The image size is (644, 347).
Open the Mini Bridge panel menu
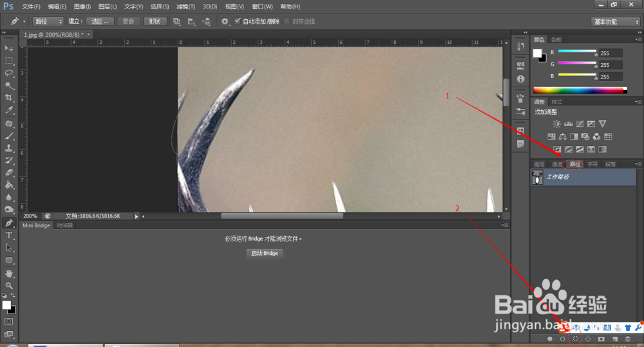pyautogui.click(x=505, y=225)
